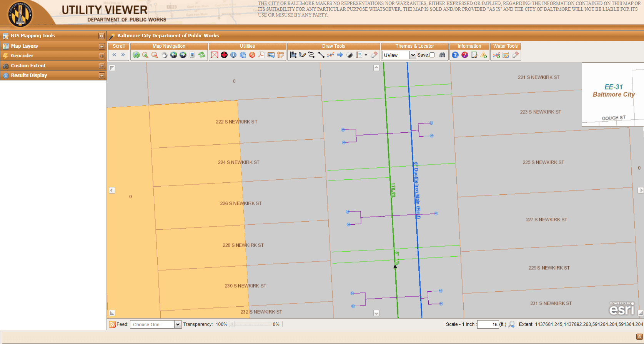
Task: Enable the Save checkbox
Action: 432,55
